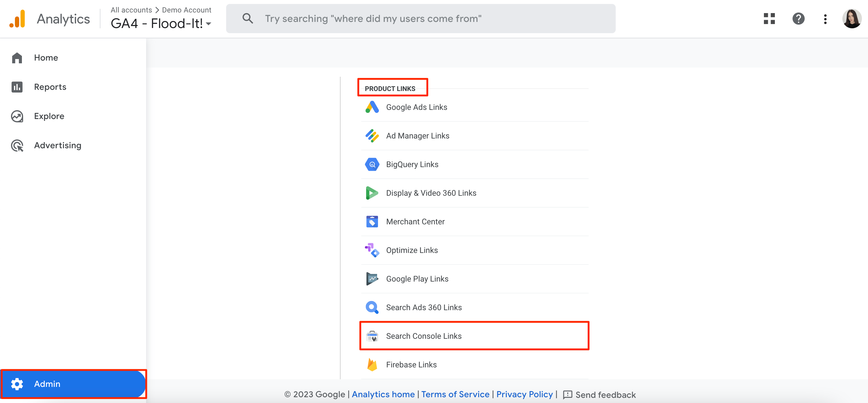Viewport: 868px width, 403px height.
Task: Open Explore in the sidebar
Action: (73, 116)
